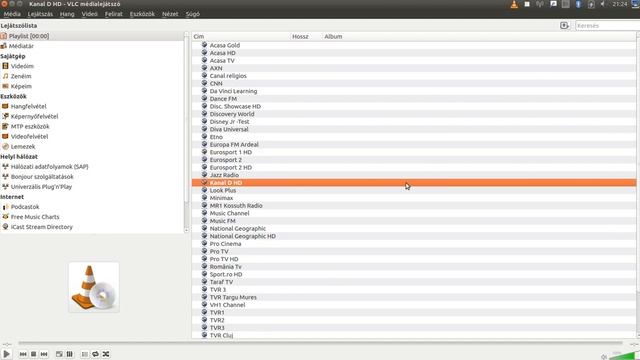The image size is (640, 360).
Task: Toggle random shuffle mode
Action: 106,354
